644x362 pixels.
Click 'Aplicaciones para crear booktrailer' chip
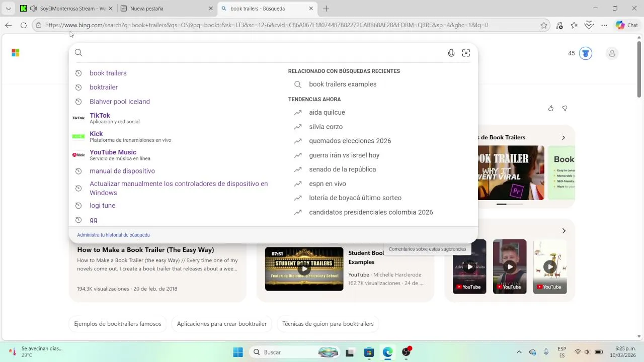[222, 324]
